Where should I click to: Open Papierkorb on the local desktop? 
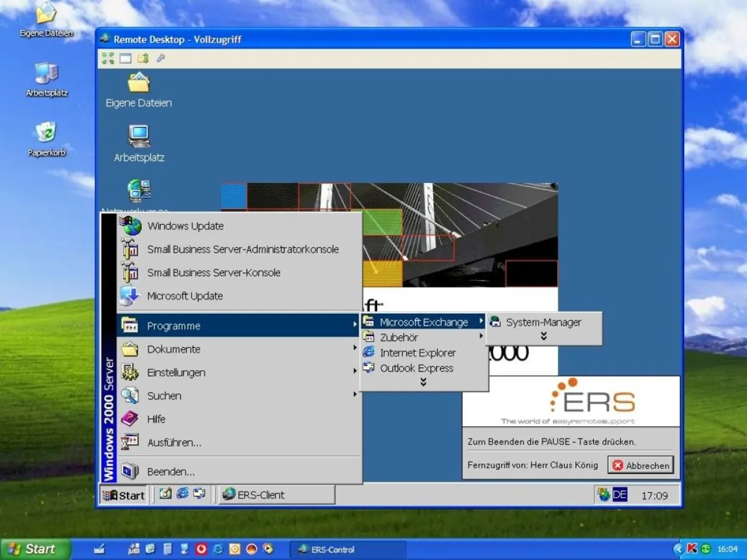coord(46,138)
